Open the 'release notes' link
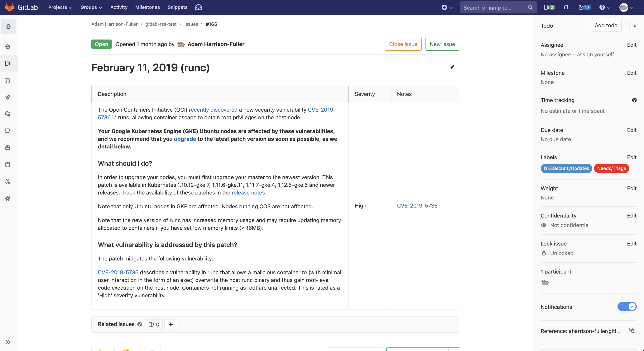The height and width of the screenshot is (351, 644). (x=248, y=193)
